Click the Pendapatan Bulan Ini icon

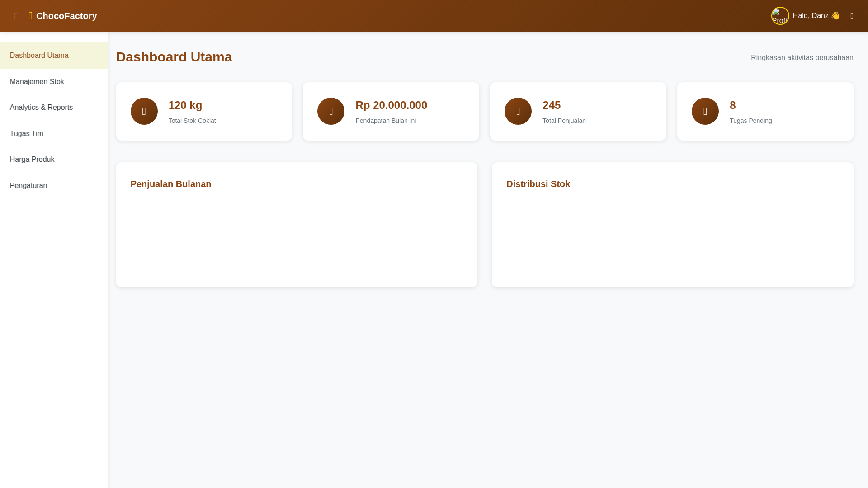pos(331,111)
